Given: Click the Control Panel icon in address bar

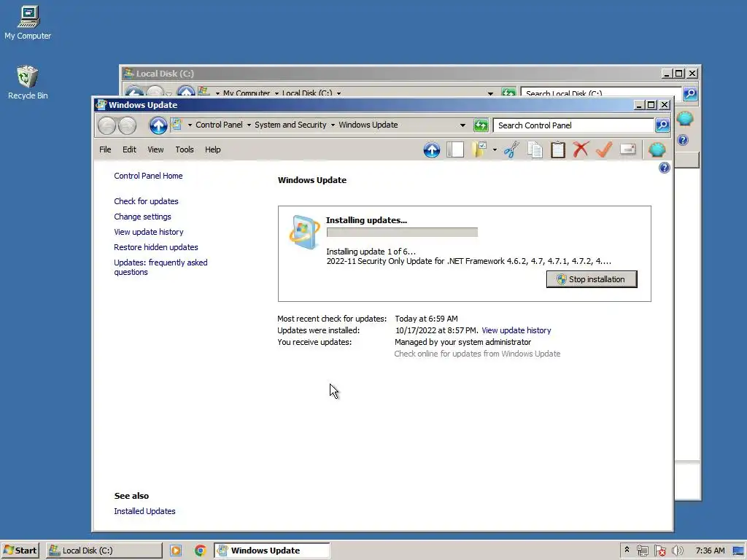Looking at the screenshot, I should 177,125.
